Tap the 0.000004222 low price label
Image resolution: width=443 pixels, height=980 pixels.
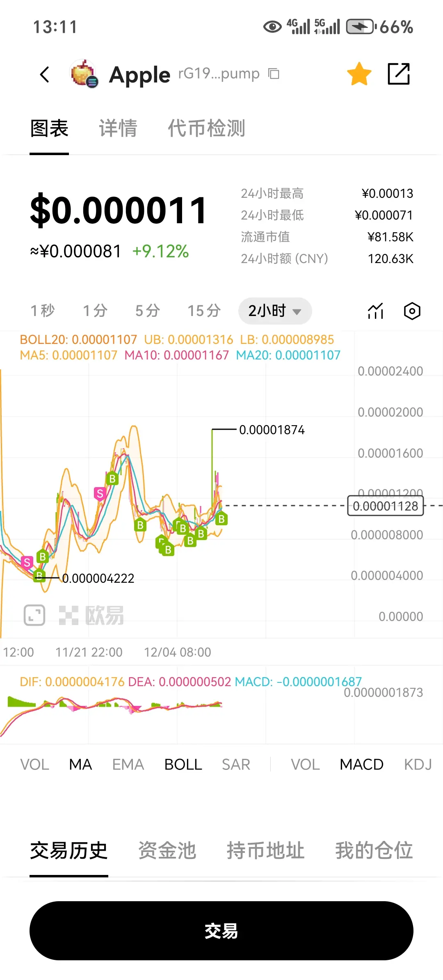pos(98,578)
